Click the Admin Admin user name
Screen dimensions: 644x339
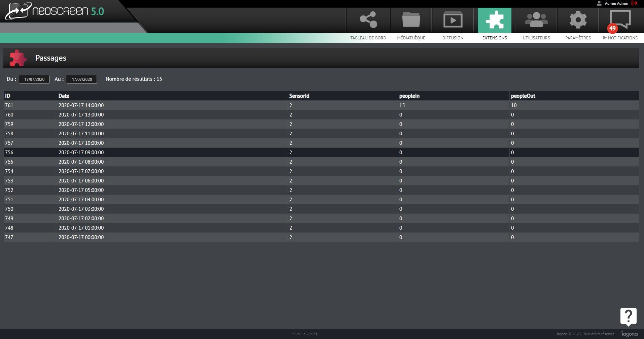tap(616, 3)
